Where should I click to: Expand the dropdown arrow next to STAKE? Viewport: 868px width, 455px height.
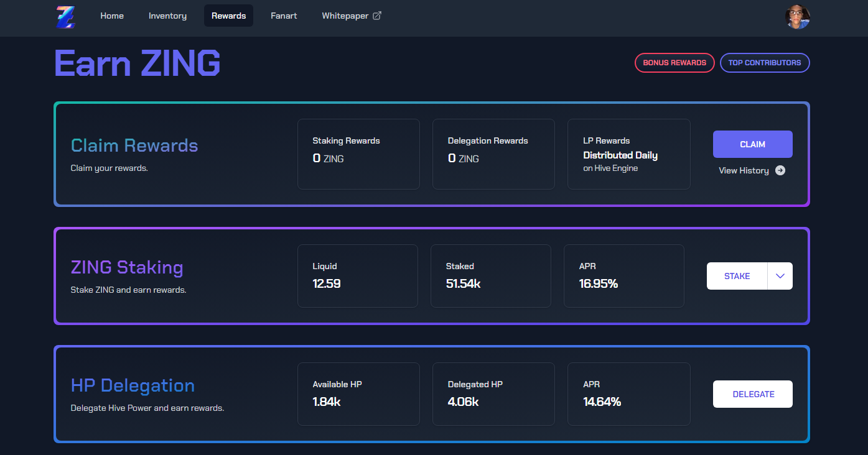click(x=780, y=276)
